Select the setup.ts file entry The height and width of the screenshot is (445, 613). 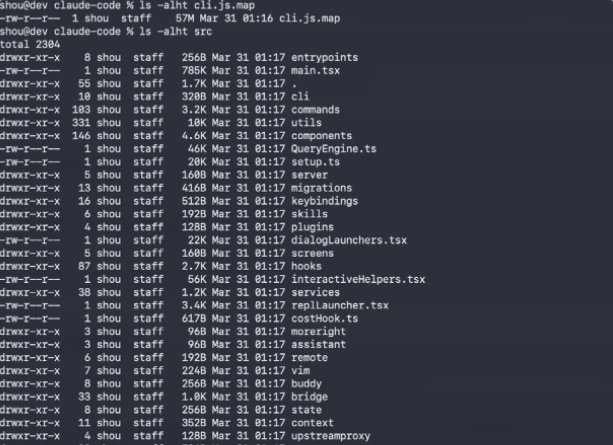[x=313, y=161]
